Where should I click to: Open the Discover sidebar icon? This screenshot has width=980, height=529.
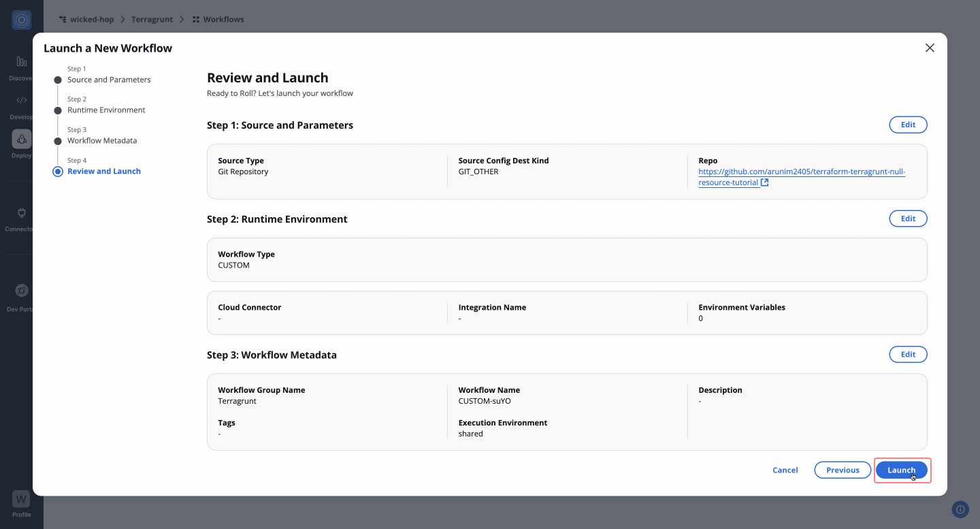click(22, 62)
